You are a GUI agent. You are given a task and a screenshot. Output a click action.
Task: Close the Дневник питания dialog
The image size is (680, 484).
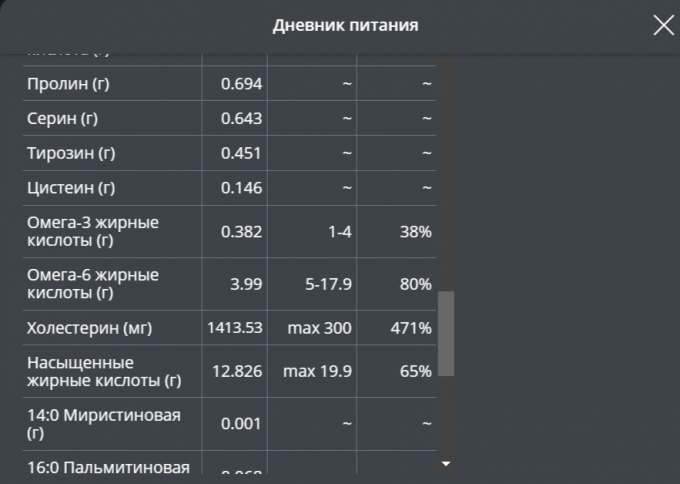(663, 26)
